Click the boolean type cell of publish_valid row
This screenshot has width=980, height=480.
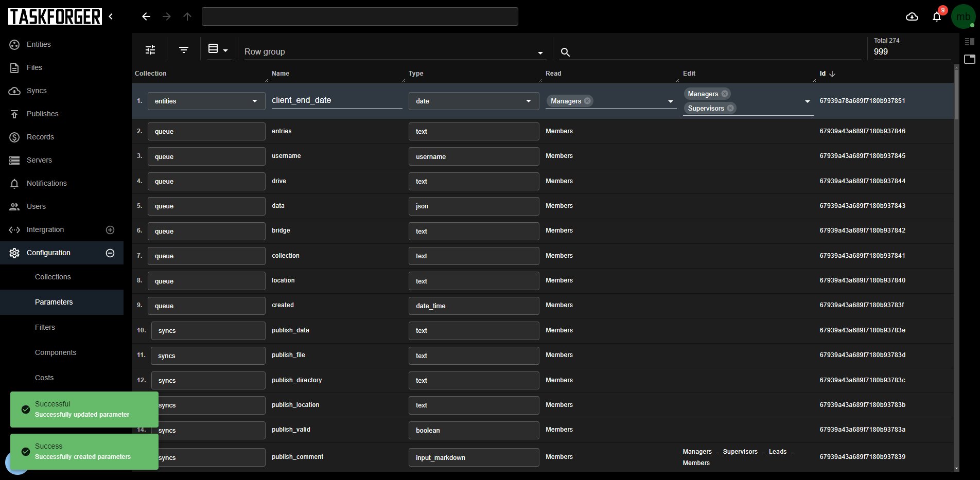coord(474,430)
